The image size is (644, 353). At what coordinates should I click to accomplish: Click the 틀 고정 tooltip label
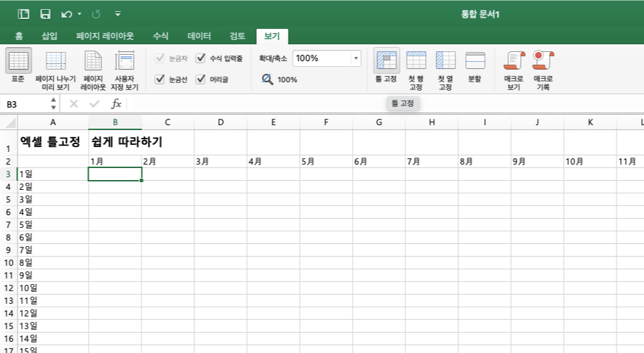click(403, 103)
